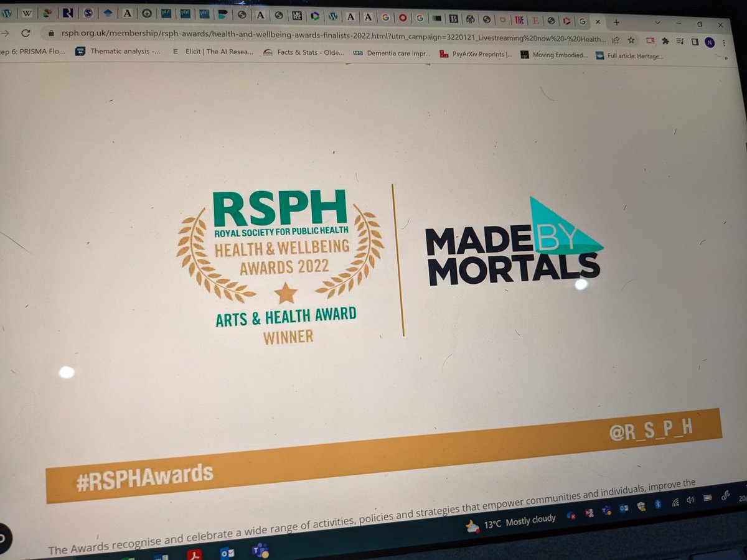Open the 13°C Mostly cloudy weather widget
The image size is (747, 560).
510,521
